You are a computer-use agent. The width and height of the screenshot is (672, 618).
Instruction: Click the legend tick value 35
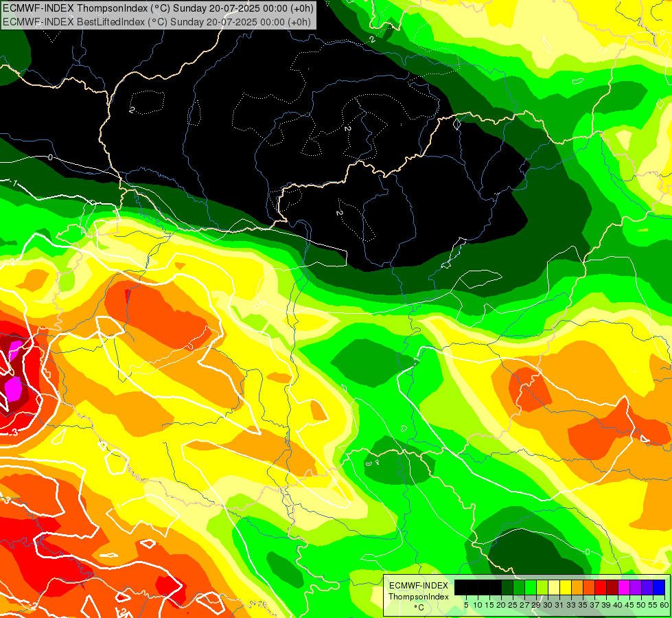coord(583,605)
